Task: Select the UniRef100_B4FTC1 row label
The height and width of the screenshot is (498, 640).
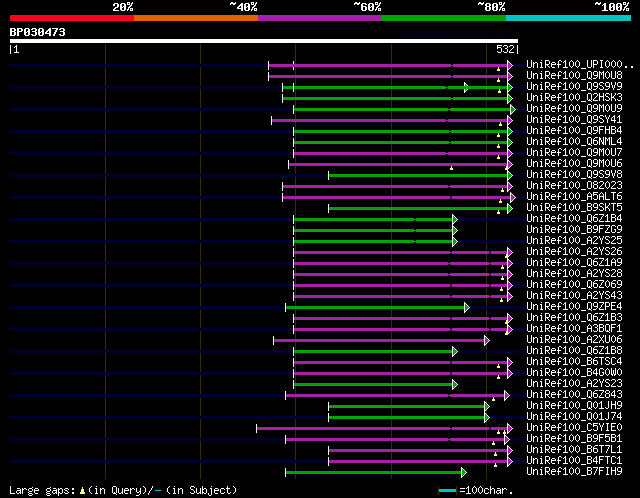Action: [x=574, y=461]
